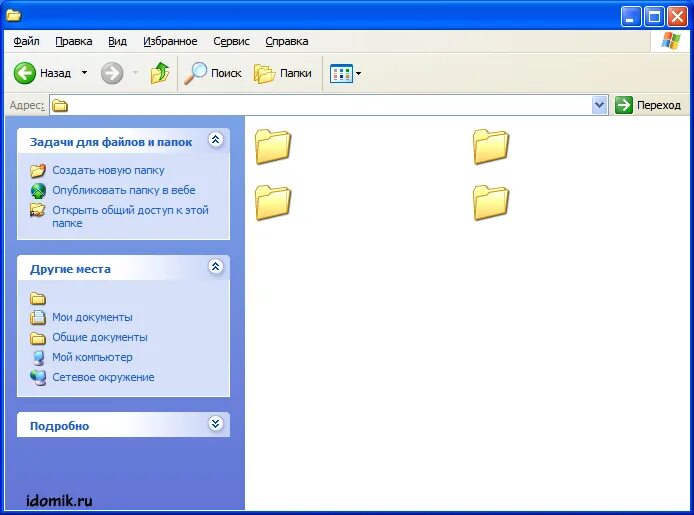Go up one level with Up-folder icon
The width and height of the screenshot is (694, 515).
pyautogui.click(x=160, y=73)
